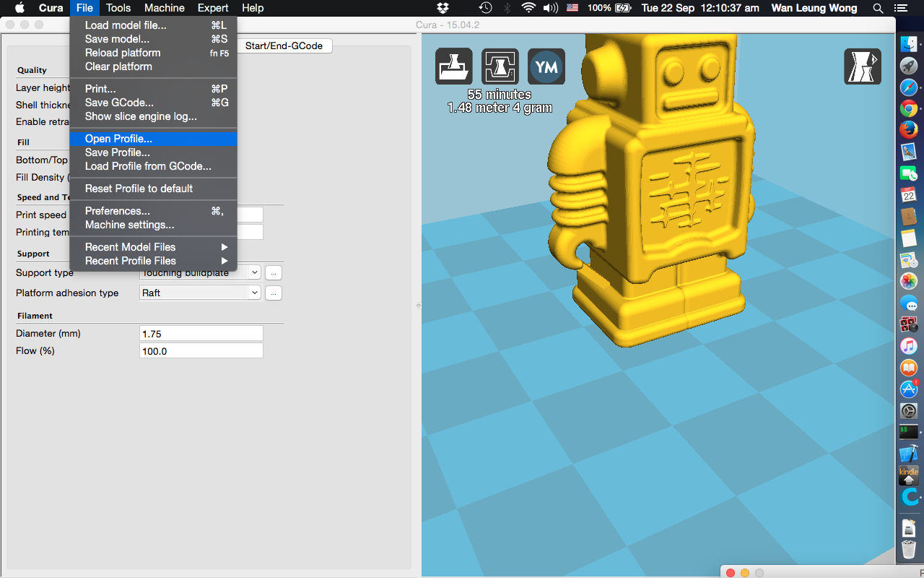Image resolution: width=924 pixels, height=578 pixels.
Task: Launch Google Chrome from the Dock
Action: click(x=909, y=109)
